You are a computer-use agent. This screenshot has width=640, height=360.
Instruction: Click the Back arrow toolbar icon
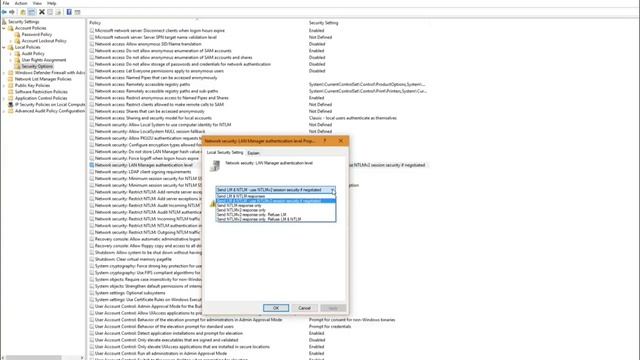point(4,12)
